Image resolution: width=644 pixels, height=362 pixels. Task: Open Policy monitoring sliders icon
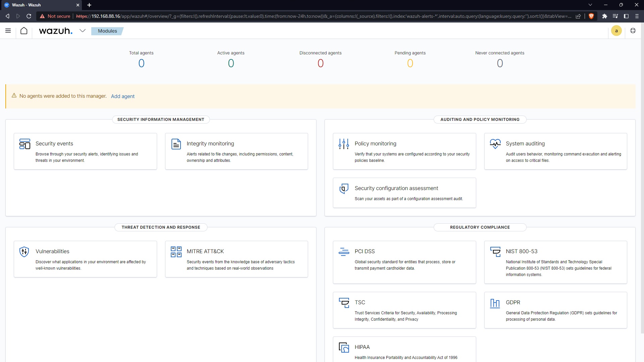(x=344, y=144)
